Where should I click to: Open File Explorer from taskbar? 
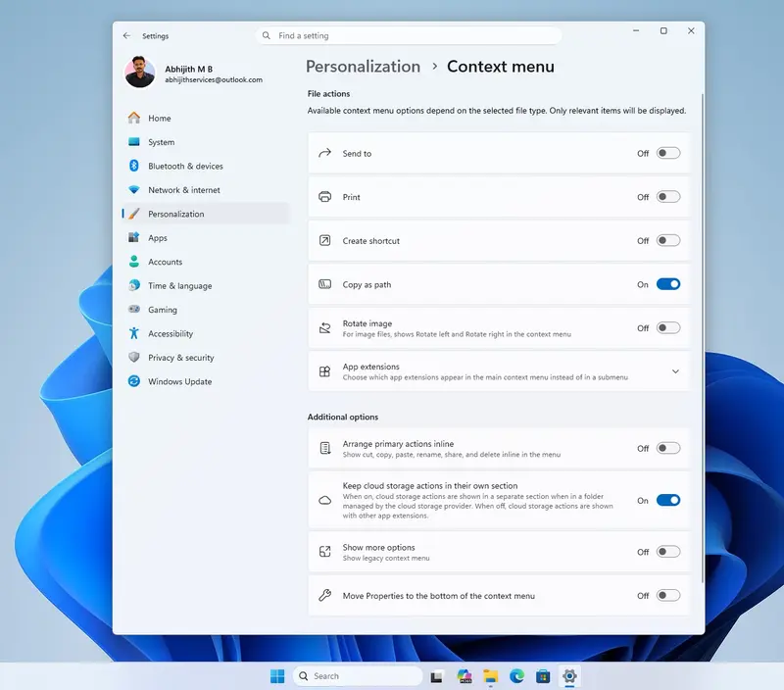(x=491, y=676)
